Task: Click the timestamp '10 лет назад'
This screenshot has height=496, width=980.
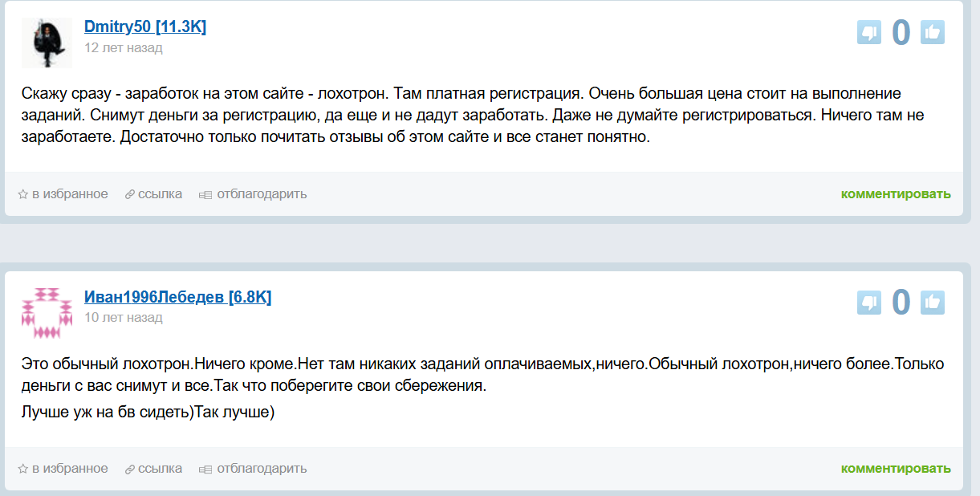Action: [x=122, y=318]
